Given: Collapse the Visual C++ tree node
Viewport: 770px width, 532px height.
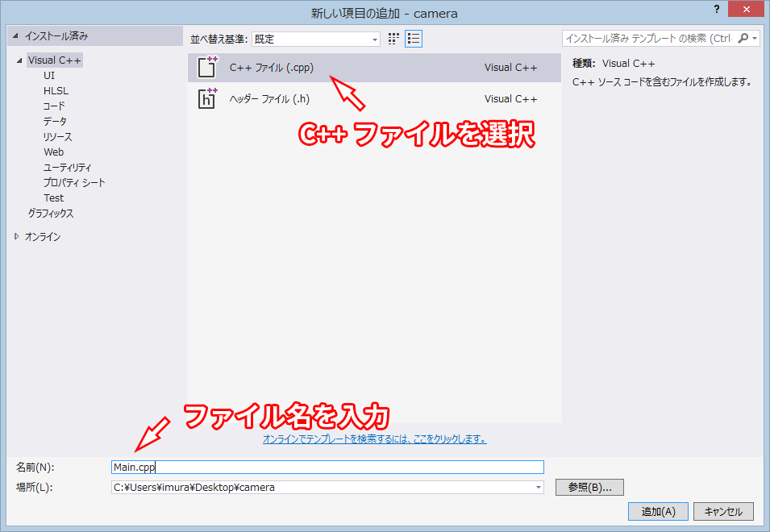Looking at the screenshot, I should coord(18,60).
